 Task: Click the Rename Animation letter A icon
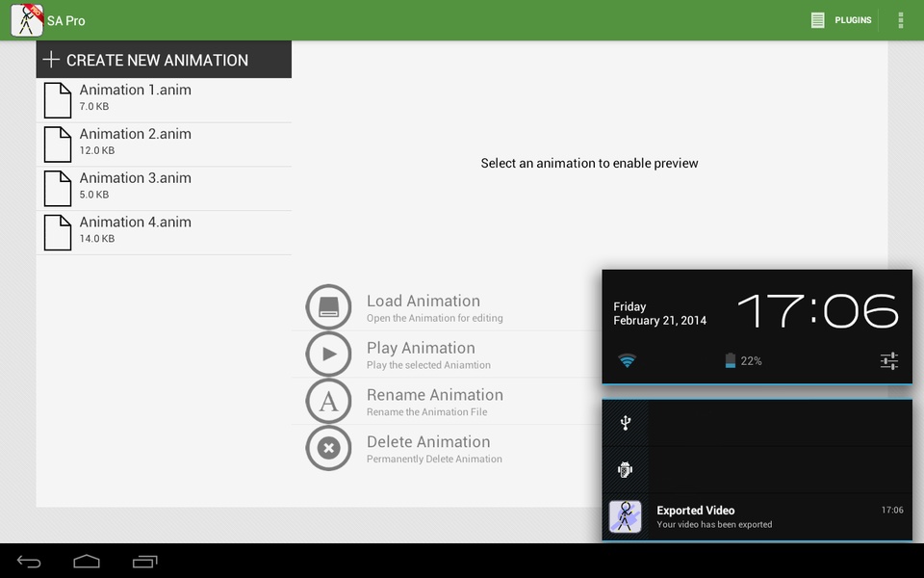point(328,401)
